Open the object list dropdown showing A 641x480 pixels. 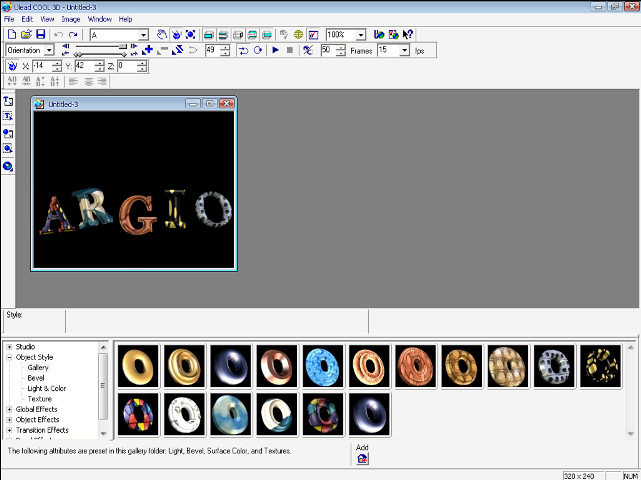(143, 35)
